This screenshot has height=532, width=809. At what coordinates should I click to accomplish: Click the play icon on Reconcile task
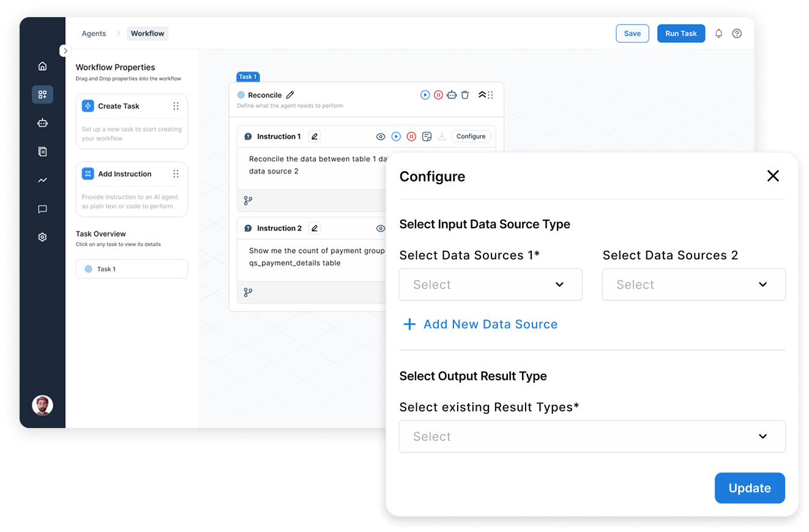(425, 95)
